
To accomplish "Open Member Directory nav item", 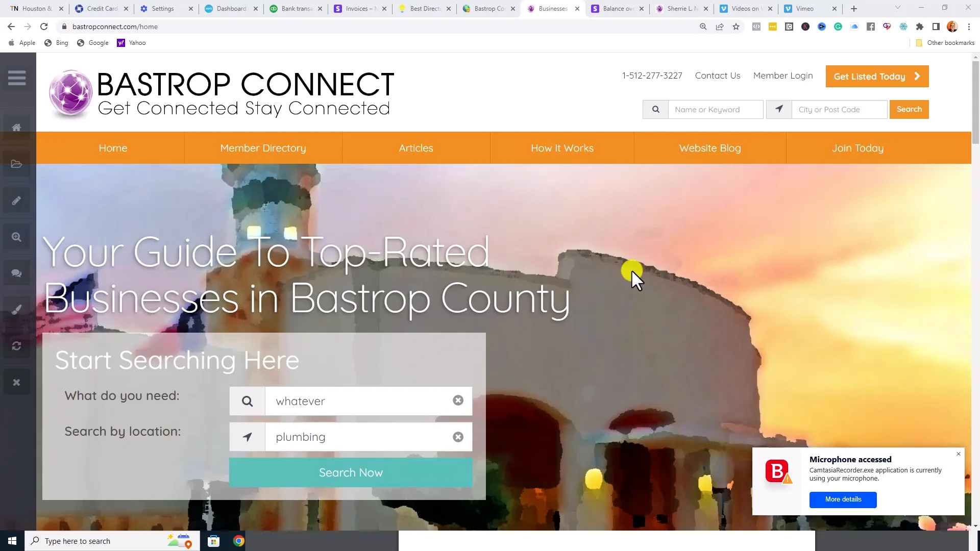I will pyautogui.click(x=263, y=148).
